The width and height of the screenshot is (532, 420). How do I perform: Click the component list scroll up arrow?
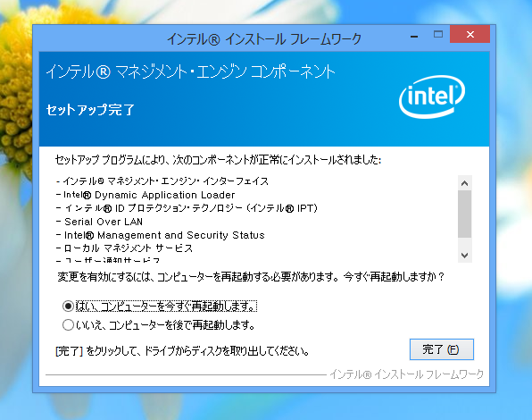(464, 183)
